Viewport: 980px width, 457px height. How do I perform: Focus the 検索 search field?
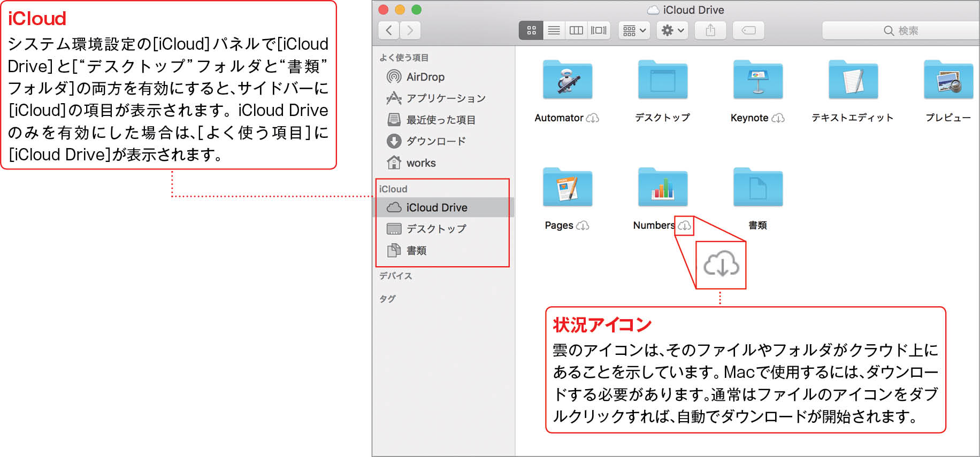[x=901, y=30]
